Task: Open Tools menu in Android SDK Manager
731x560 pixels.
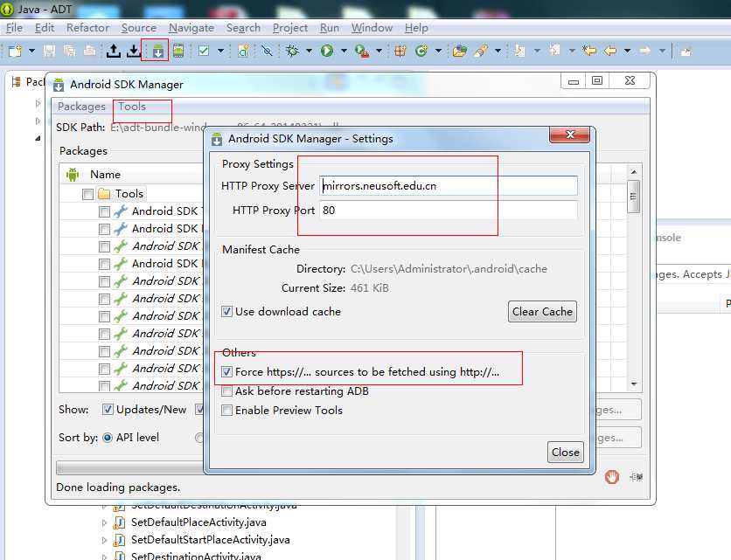Action: pyautogui.click(x=131, y=107)
